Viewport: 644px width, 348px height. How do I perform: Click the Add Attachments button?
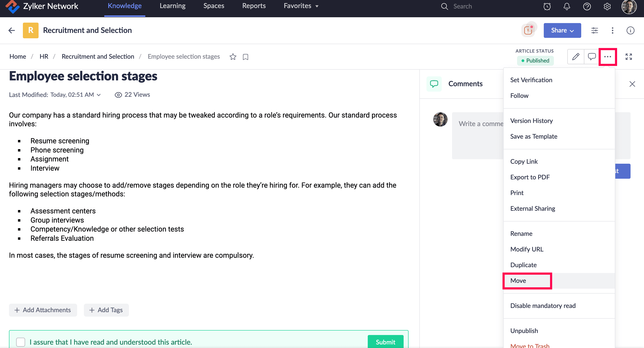43,310
